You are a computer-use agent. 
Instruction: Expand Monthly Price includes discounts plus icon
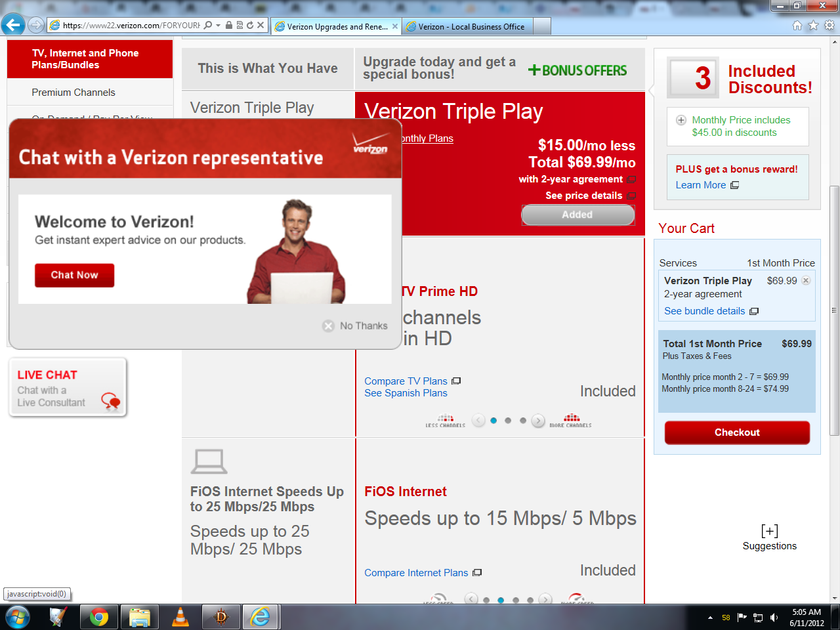tap(681, 120)
